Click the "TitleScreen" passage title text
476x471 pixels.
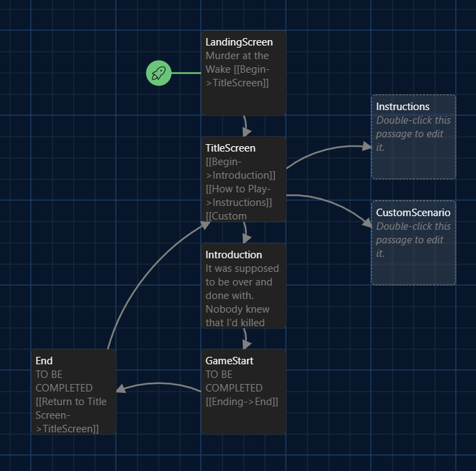(x=231, y=148)
